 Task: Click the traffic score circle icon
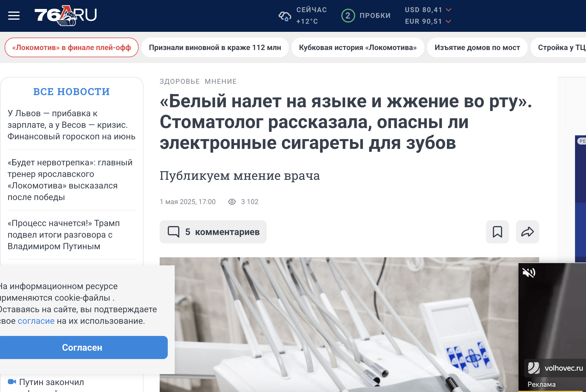pyautogui.click(x=348, y=16)
